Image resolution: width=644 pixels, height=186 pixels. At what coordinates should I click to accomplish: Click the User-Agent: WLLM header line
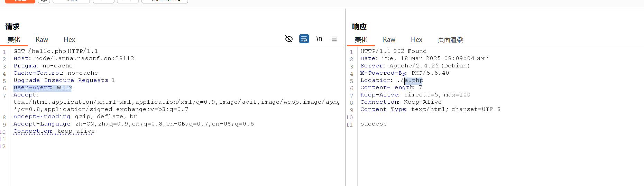tap(43, 88)
